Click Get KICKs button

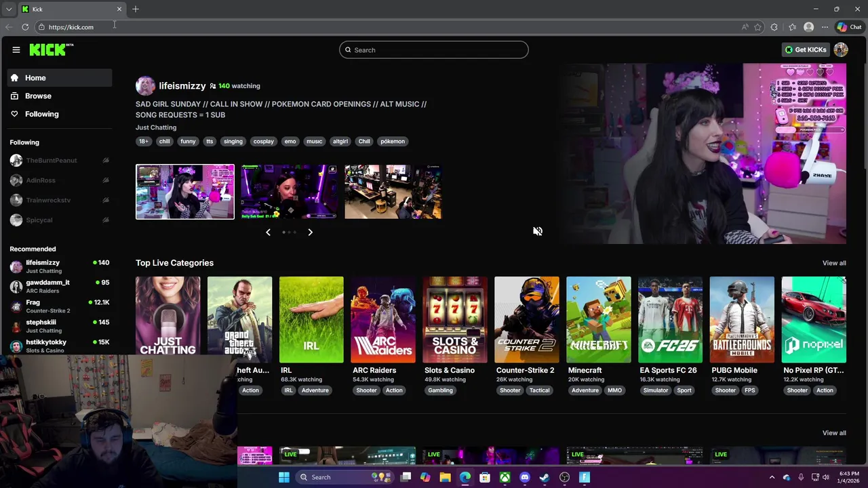pos(806,49)
